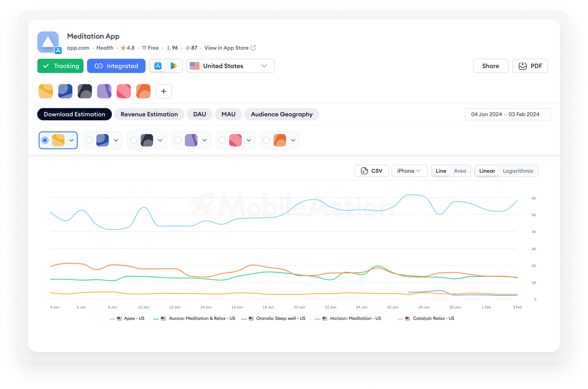Open the iPhone device dropdown

tap(409, 171)
